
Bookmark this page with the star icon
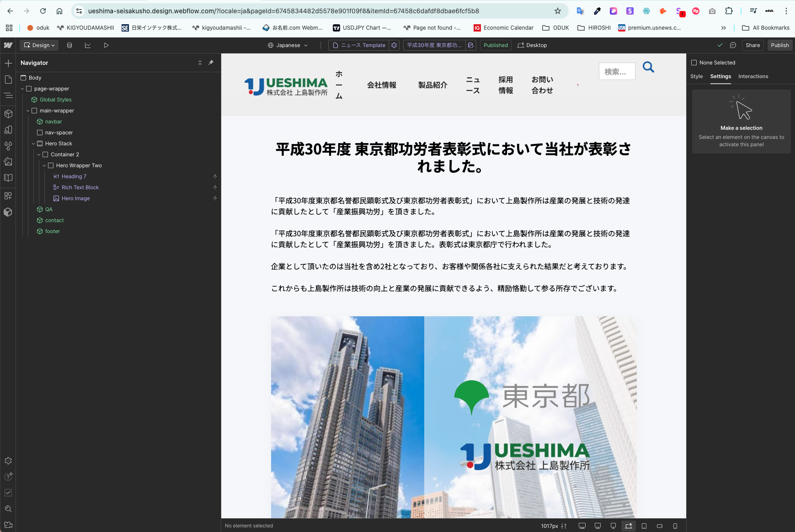coord(558,11)
